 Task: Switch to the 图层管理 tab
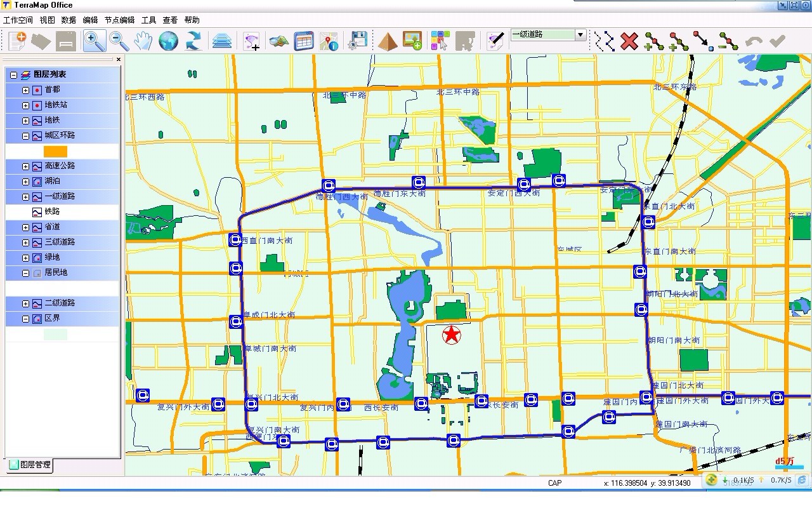pos(30,465)
